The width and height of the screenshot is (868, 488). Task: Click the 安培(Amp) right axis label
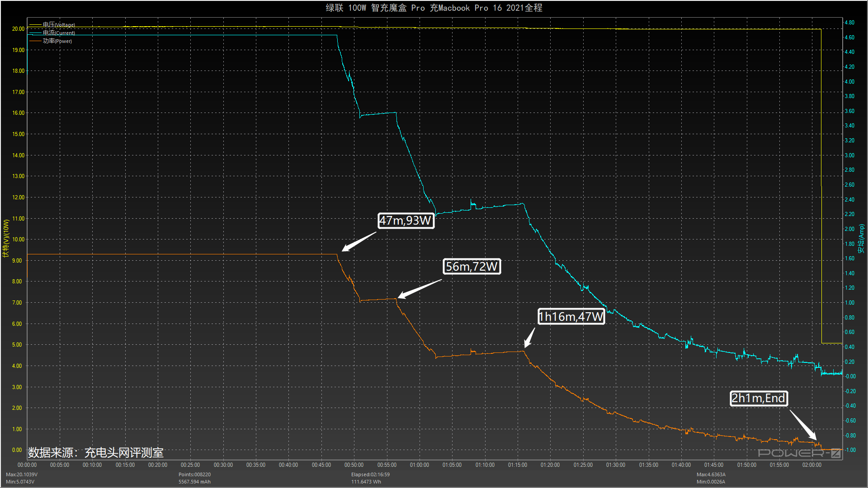[x=862, y=238]
